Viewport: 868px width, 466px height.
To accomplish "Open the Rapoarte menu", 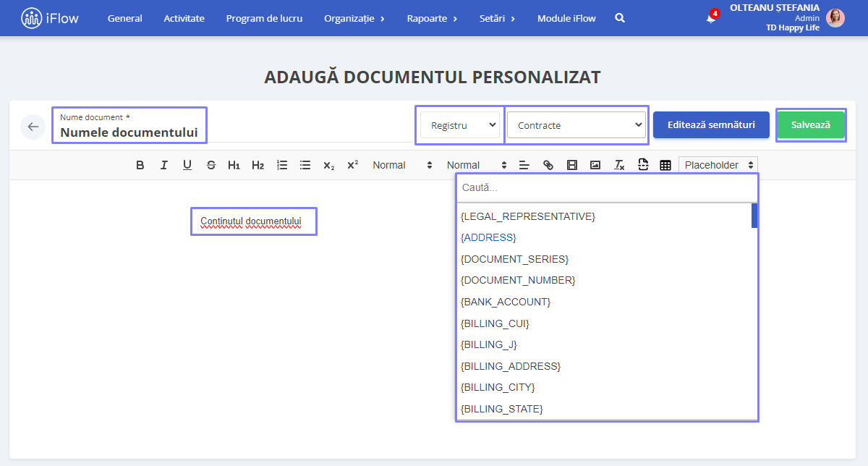I will click(x=432, y=18).
